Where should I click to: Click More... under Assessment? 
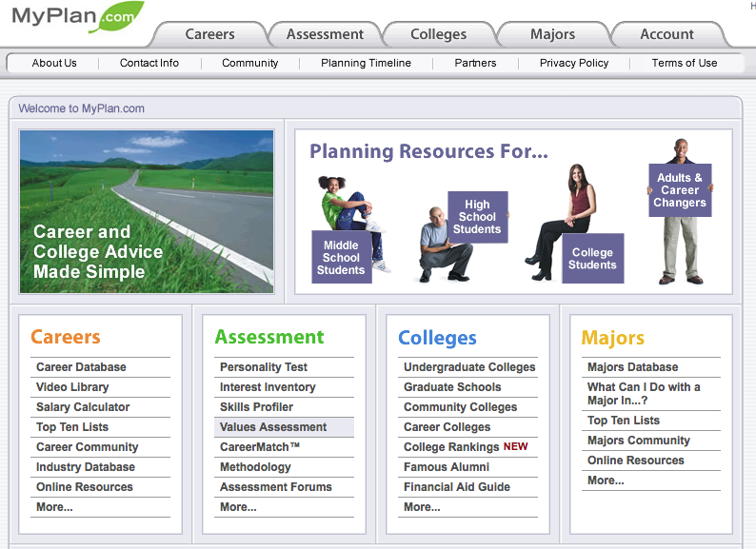(238, 507)
